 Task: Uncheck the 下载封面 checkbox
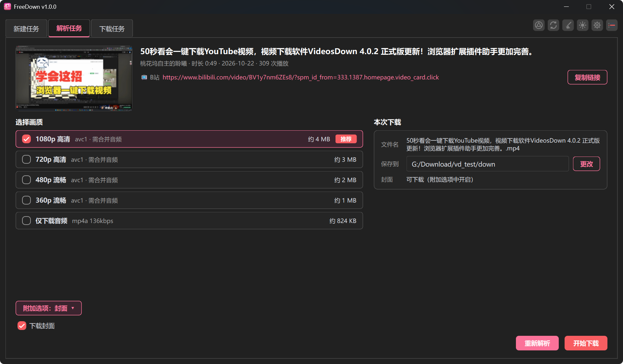[22, 326]
